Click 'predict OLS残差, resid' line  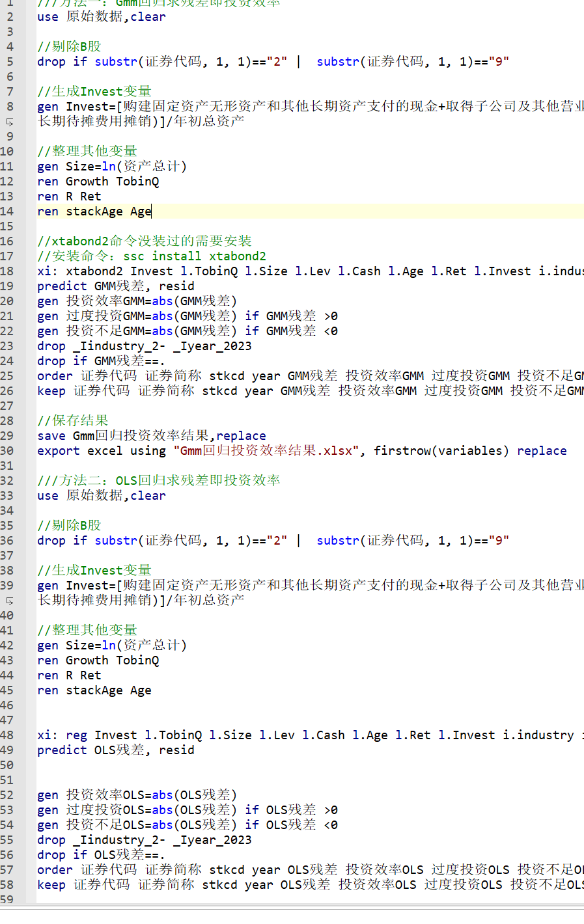click(116, 750)
